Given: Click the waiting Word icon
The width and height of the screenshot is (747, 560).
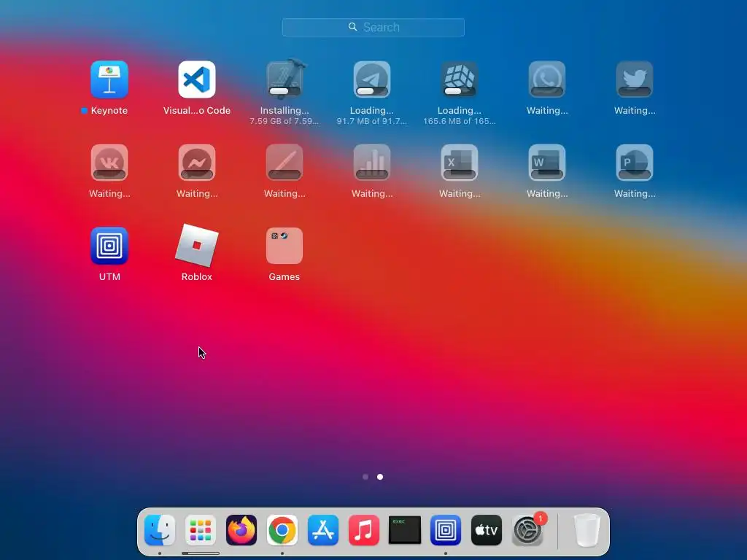Looking at the screenshot, I should pos(547,163).
